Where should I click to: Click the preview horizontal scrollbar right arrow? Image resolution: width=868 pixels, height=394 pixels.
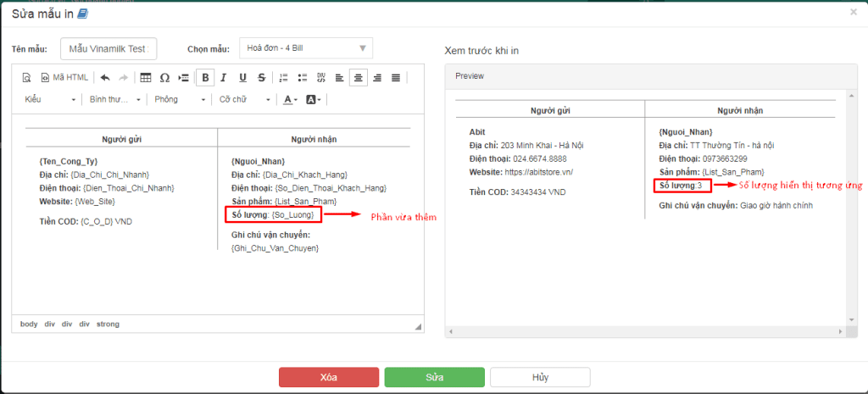click(840, 331)
